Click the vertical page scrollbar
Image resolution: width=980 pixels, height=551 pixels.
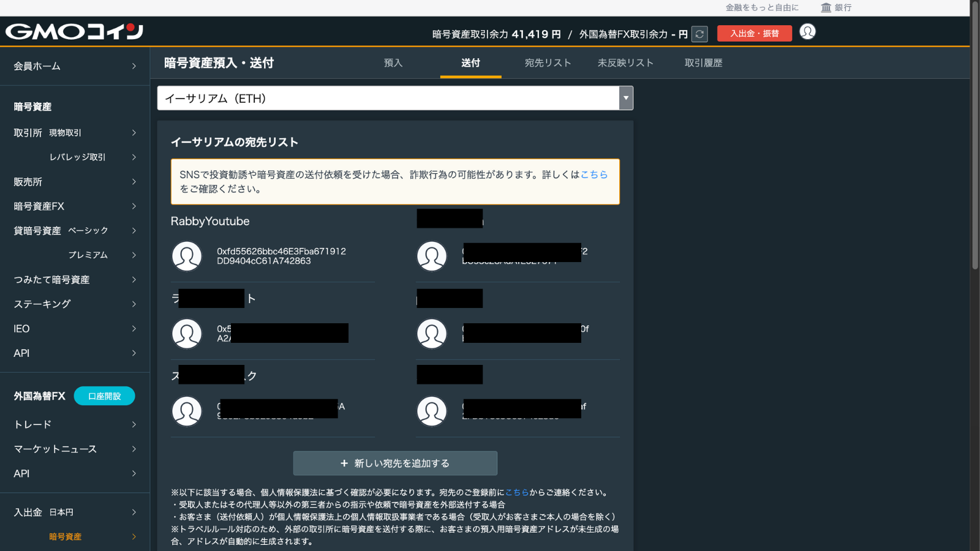coord(975,135)
